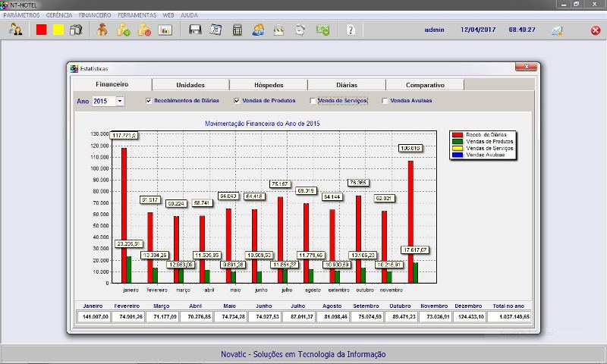Click the statistics chart toolbar icon
The height and width of the screenshot is (364, 607).
pyautogui.click(x=165, y=30)
